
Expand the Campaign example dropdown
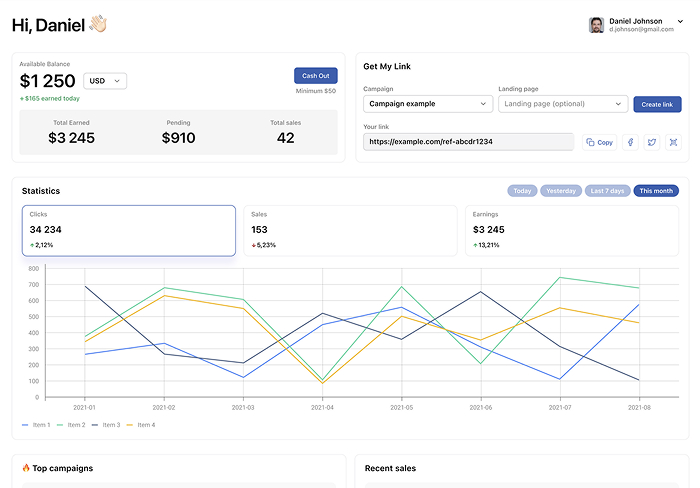428,104
